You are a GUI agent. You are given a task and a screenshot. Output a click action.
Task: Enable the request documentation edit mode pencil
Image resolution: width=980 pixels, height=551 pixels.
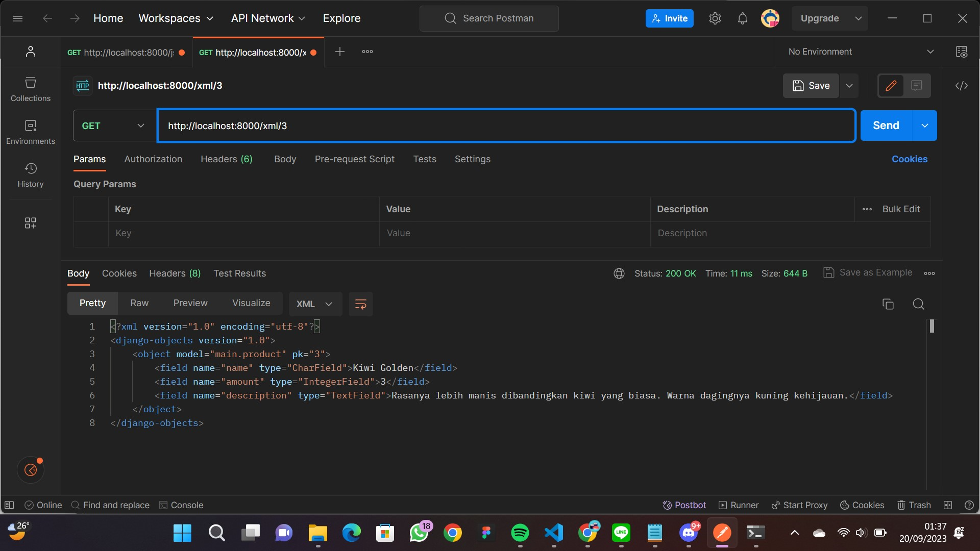coord(891,86)
